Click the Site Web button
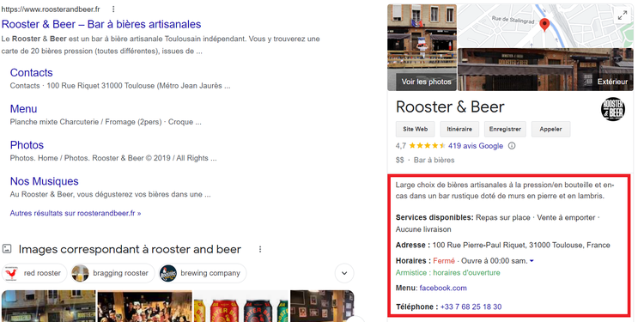Image resolution: width=644 pixels, height=322 pixels. pyautogui.click(x=415, y=129)
